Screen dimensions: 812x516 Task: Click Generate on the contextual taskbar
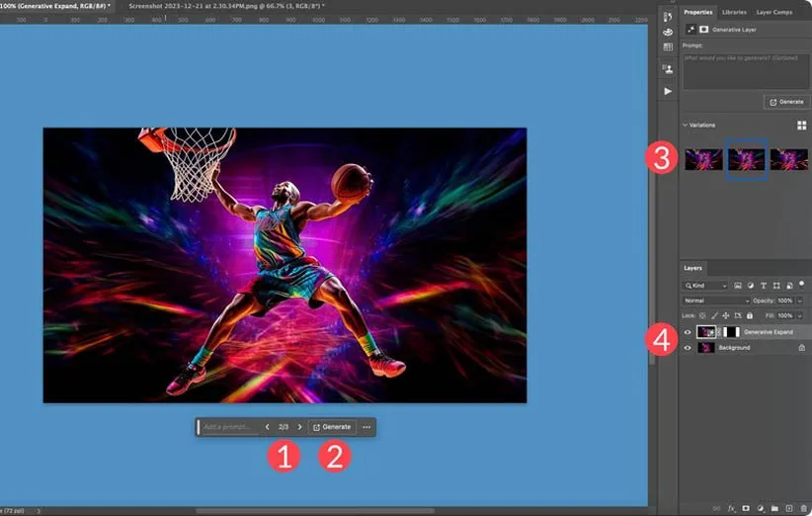(331, 427)
